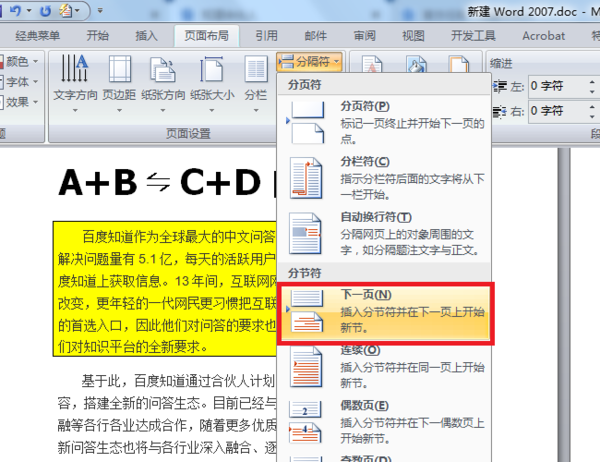
Task: Click the page color paint bucket icon
Action: 416,64
